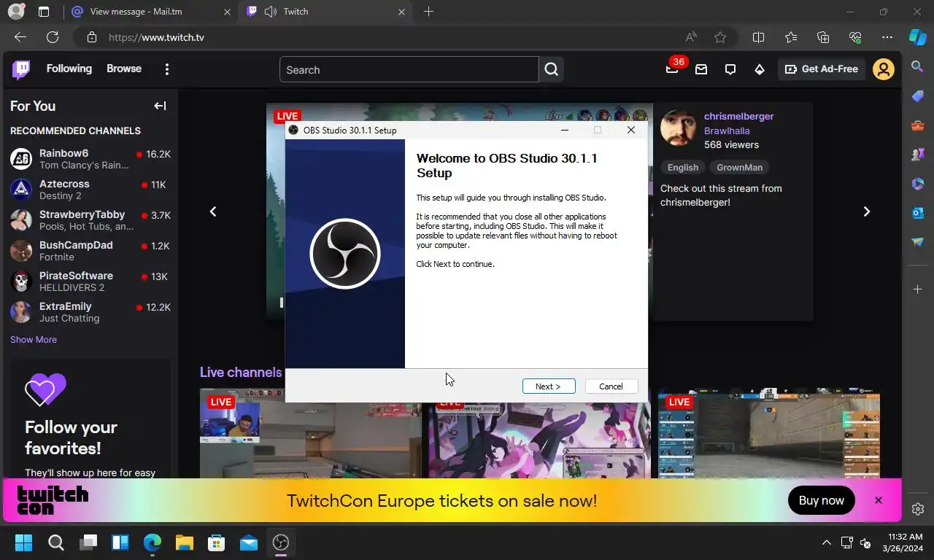Click the GrownMan tag
934x560 pixels.
739,167
